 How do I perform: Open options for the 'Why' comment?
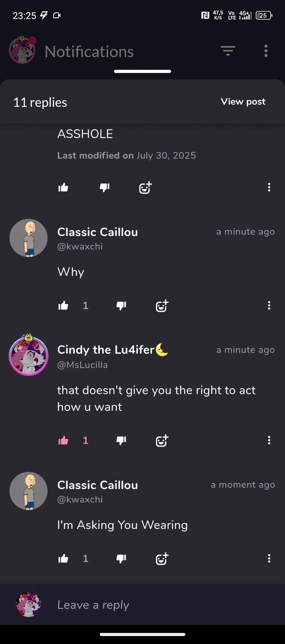click(x=269, y=306)
